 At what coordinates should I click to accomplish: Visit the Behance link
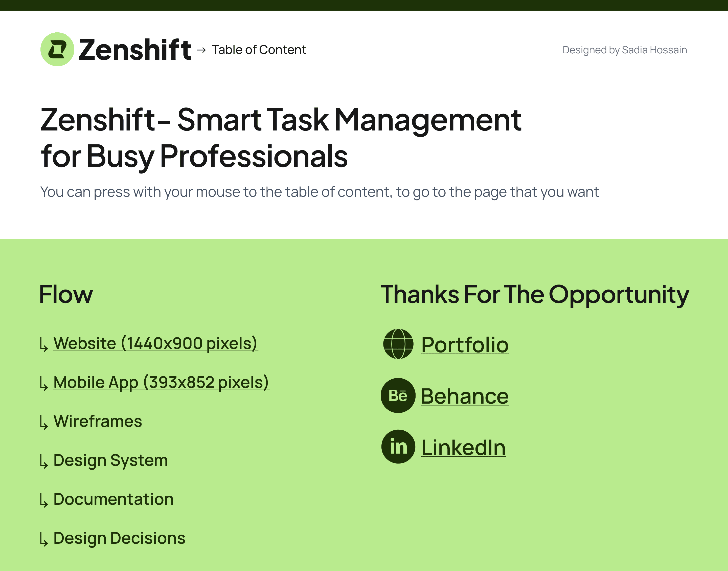(465, 397)
